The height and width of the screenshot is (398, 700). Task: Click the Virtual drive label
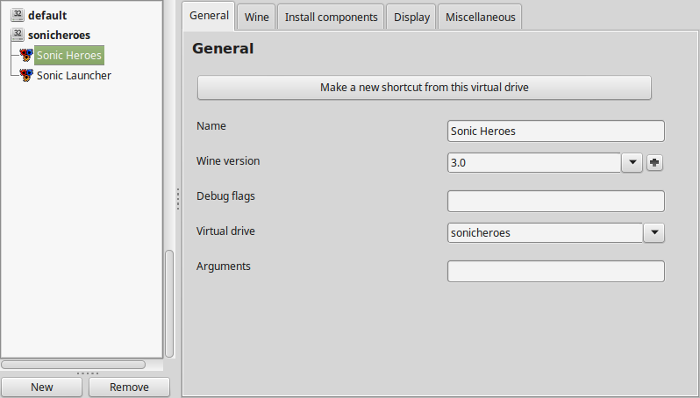pos(225,231)
